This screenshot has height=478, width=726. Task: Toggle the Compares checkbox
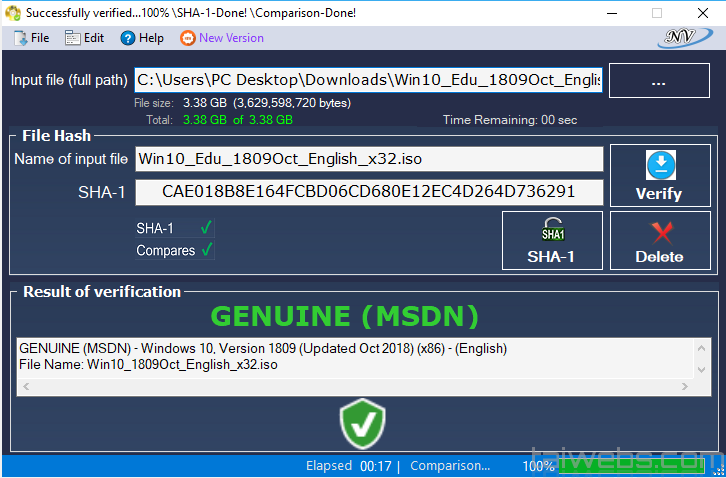206,250
